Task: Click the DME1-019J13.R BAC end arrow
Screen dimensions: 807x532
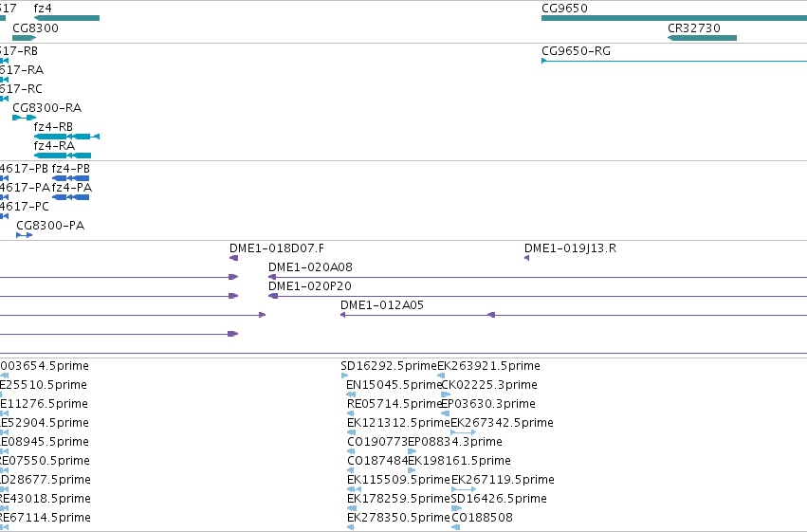Action: click(526, 258)
